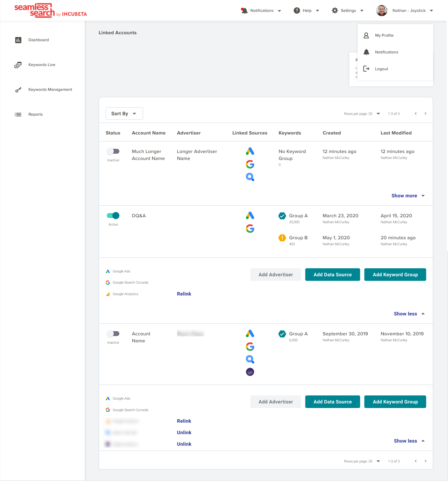Activate the Much Longer Account Name account
The height and width of the screenshot is (481, 448).
[x=113, y=151]
